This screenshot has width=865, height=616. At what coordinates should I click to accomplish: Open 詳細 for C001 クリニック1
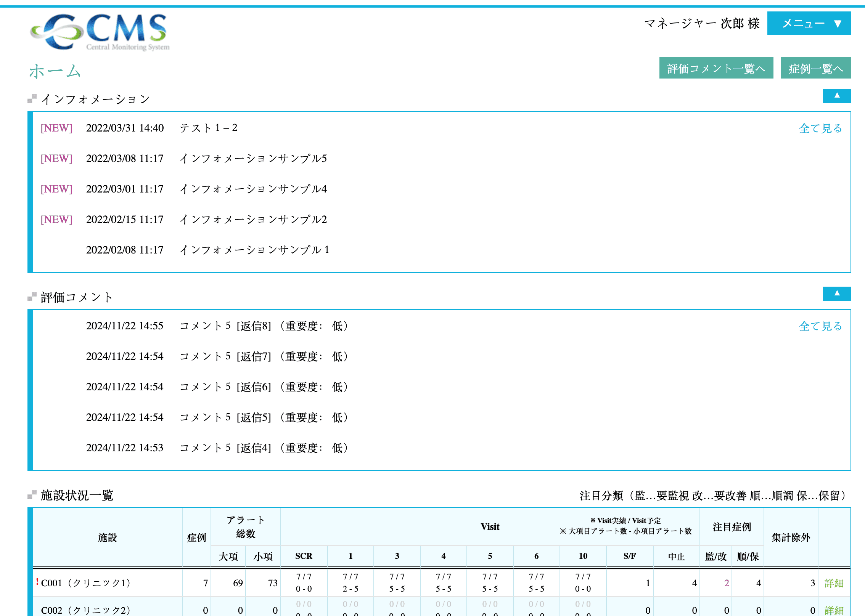tap(833, 583)
